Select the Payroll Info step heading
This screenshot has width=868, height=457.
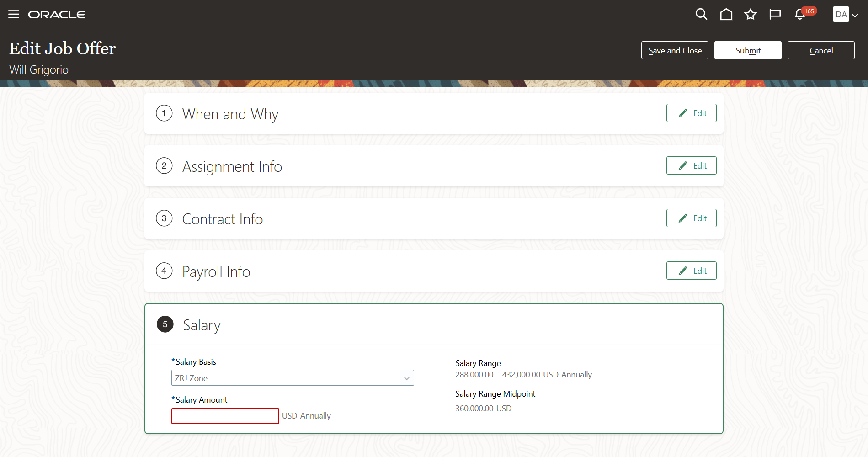[216, 271]
